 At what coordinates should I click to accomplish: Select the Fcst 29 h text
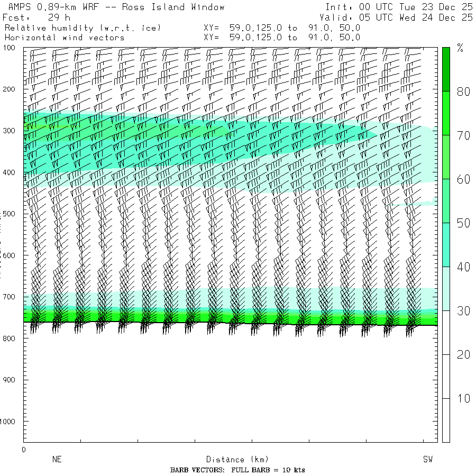pos(37,17)
